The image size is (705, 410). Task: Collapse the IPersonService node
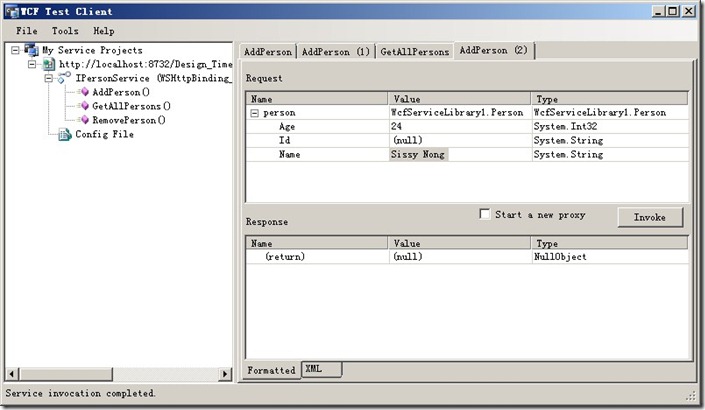coord(48,78)
